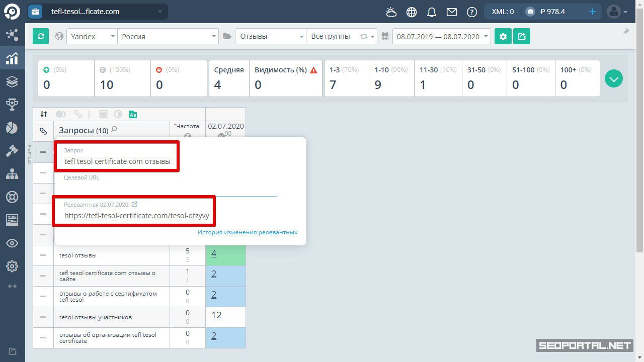Screen dimensions: 644x362
Task: Click position 12 for 'tesol отзывы участников'
Action: point(217,315)
